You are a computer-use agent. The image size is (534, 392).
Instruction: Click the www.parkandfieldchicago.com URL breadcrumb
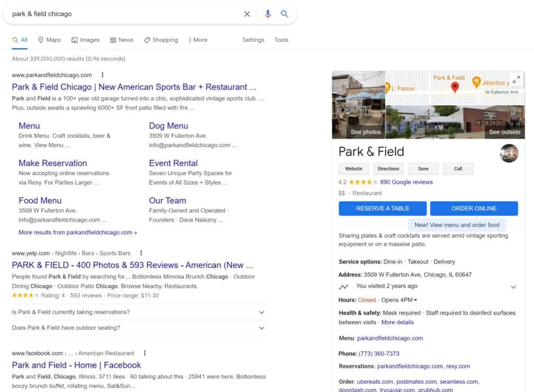tap(52, 75)
